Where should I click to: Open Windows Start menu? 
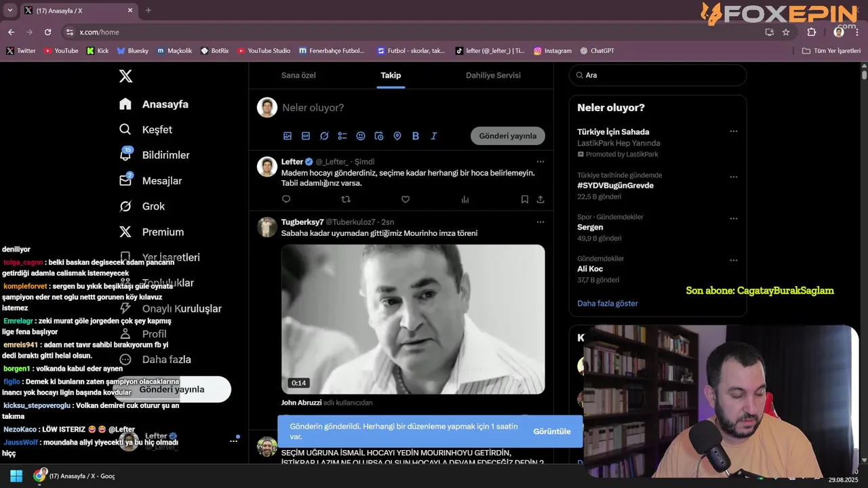point(16,476)
